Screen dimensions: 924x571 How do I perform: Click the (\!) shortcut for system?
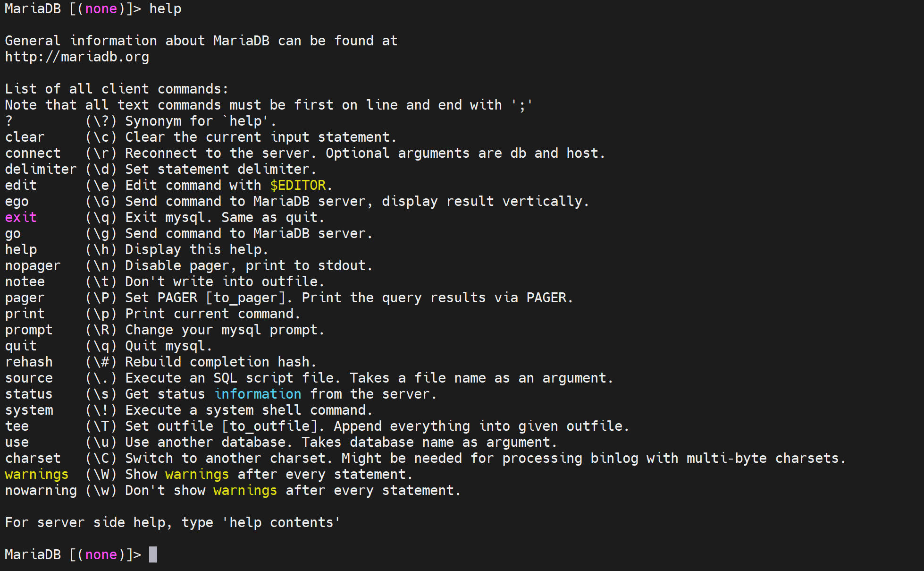[101, 410]
